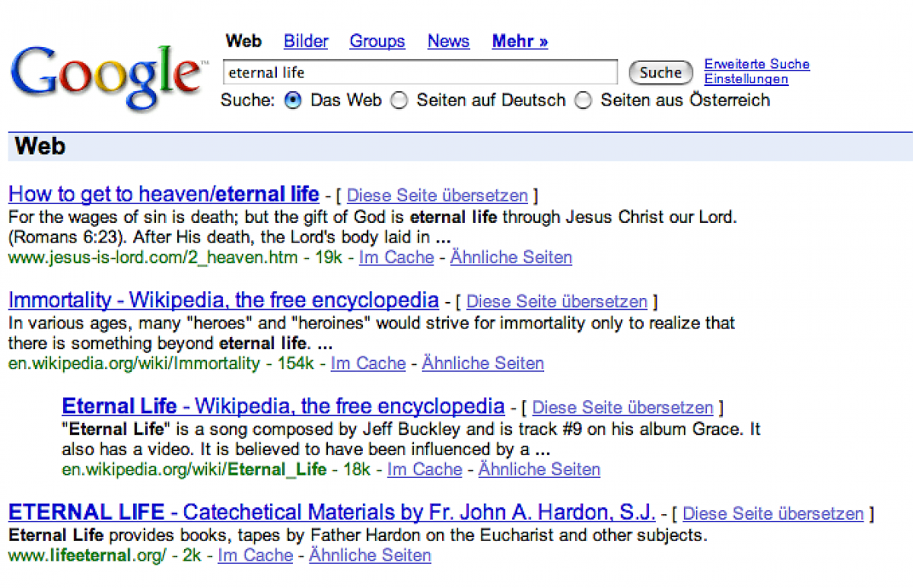Translate the Hardon Catechetical Materials page
Viewport: 913px width, 588px height.
[773, 514]
